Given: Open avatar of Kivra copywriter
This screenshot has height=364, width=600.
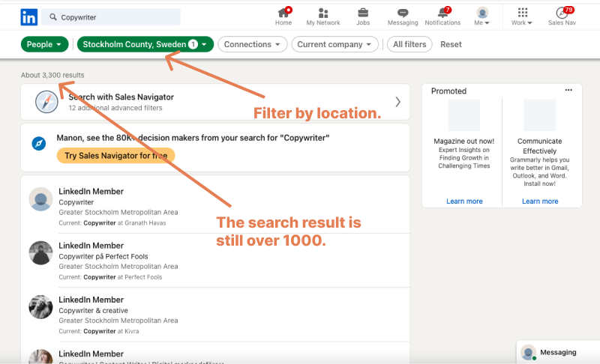Looking at the screenshot, I should click(x=40, y=307).
